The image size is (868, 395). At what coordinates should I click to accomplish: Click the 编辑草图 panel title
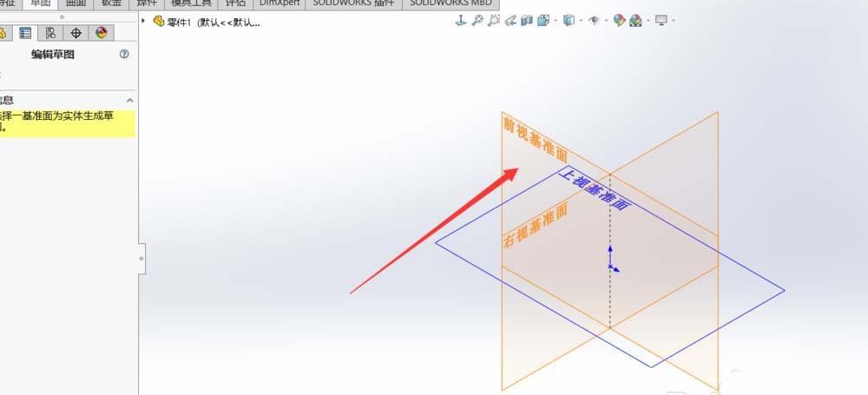pos(53,55)
